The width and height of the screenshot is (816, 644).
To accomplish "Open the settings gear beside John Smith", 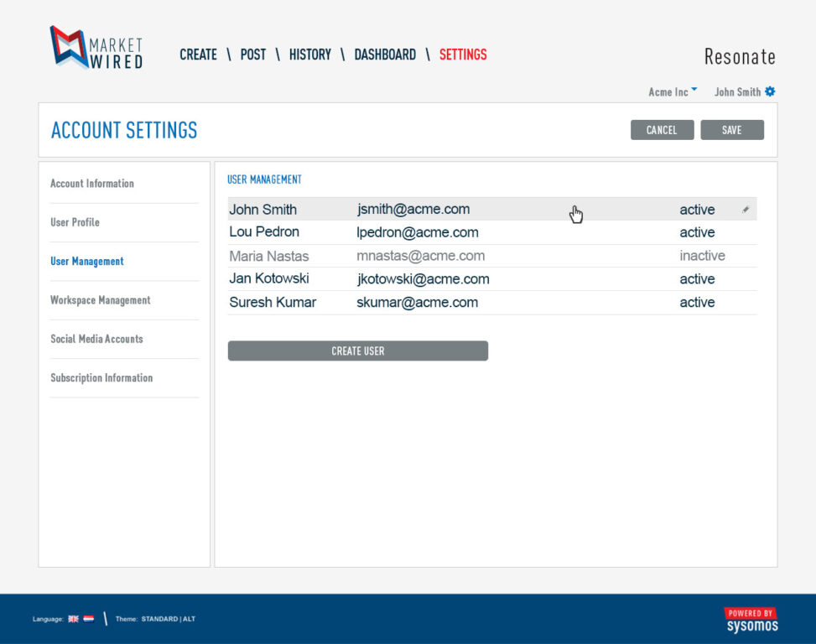I will point(770,92).
